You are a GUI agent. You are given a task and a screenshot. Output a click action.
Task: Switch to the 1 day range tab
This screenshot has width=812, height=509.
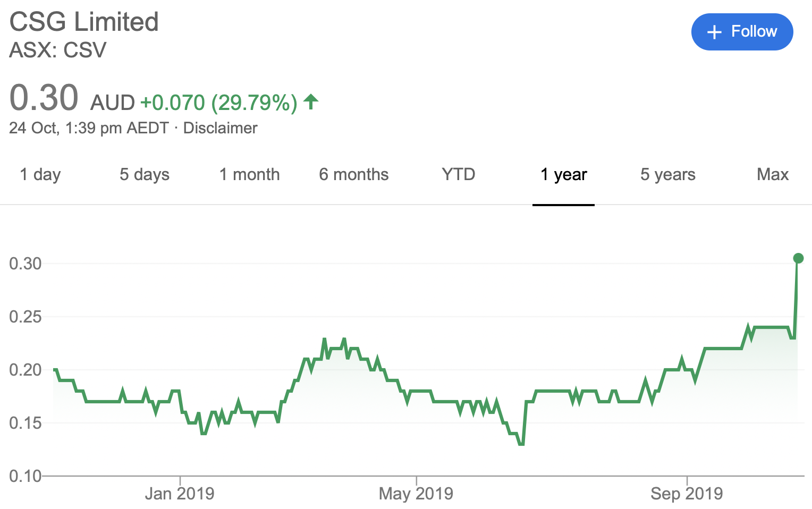[40, 174]
